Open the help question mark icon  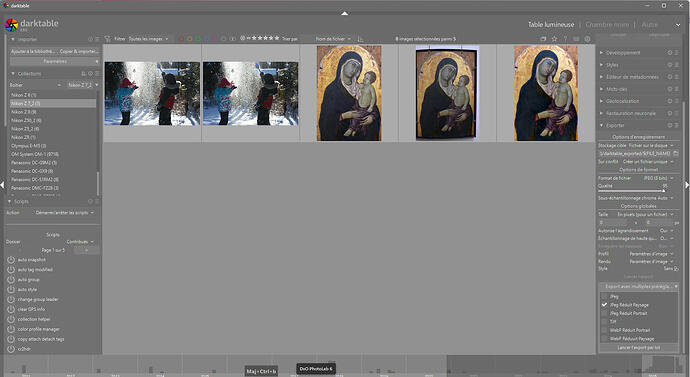pyautogui.click(x=565, y=39)
